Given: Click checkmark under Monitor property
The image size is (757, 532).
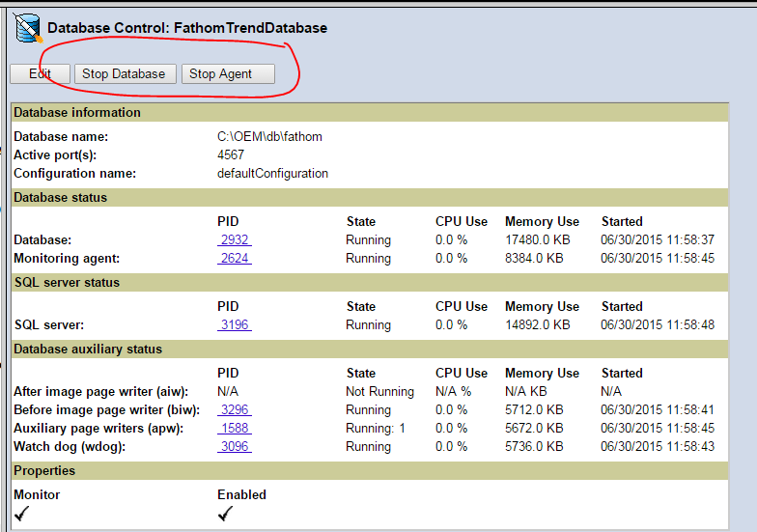Looking at the screenshot, I should coord(21,514).
